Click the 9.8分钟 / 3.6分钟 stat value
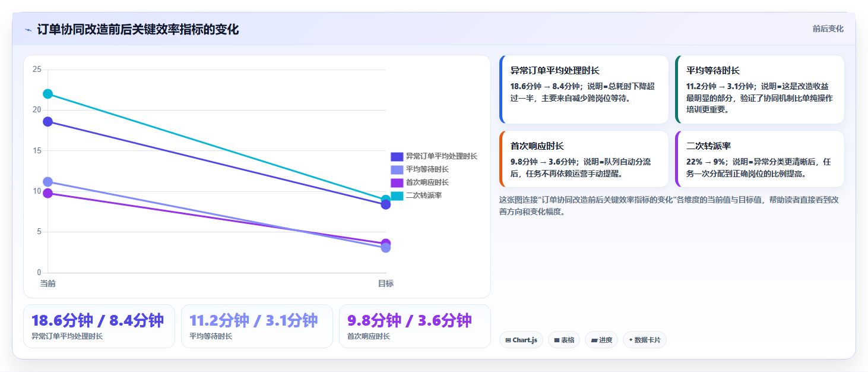Viewport: 868px width, 372px height. [x=410, y=321]
